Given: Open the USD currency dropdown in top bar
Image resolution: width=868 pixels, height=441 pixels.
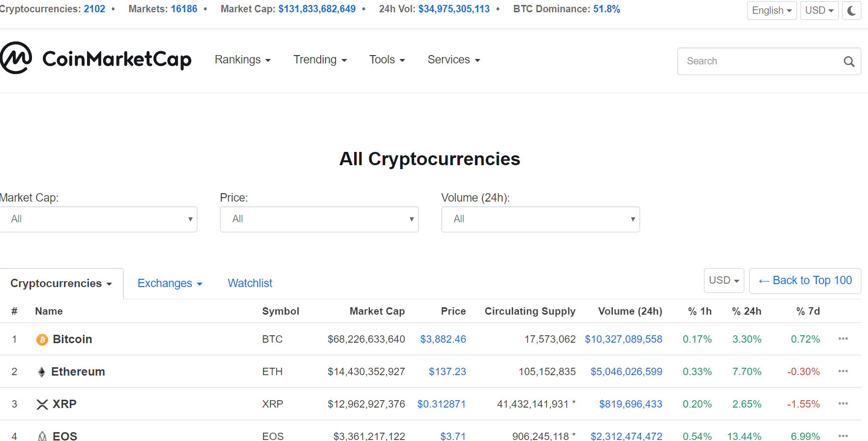Looking at the screenshot, I should coord(819,10).
